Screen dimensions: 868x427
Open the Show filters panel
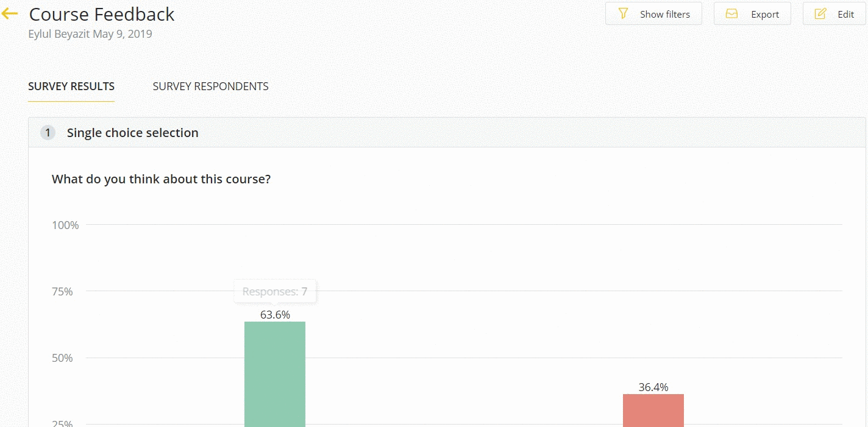(653, 13)
